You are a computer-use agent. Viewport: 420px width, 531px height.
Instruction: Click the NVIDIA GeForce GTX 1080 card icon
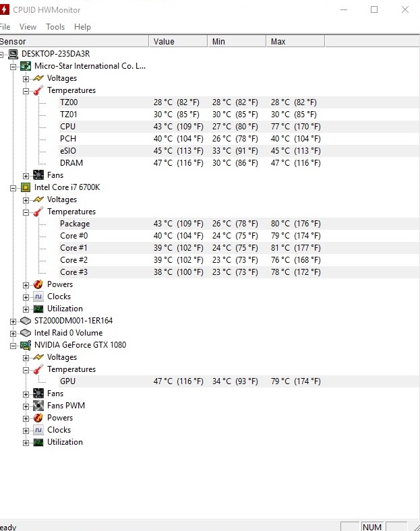point(26,345)
